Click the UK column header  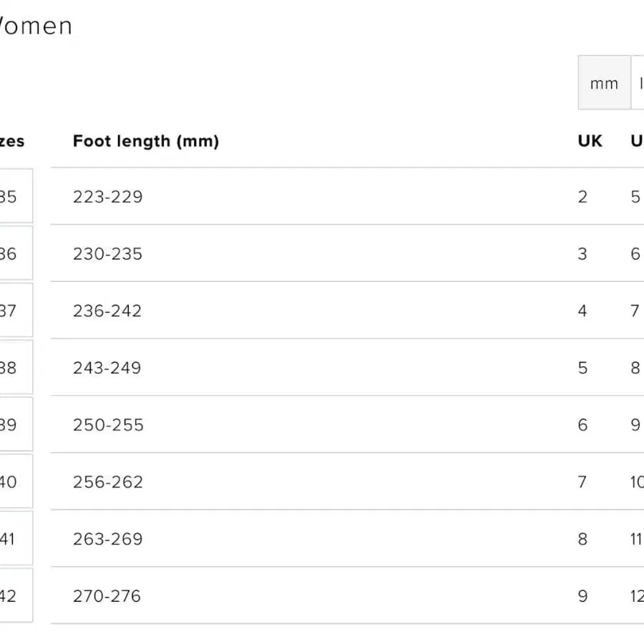coord(590,141)
